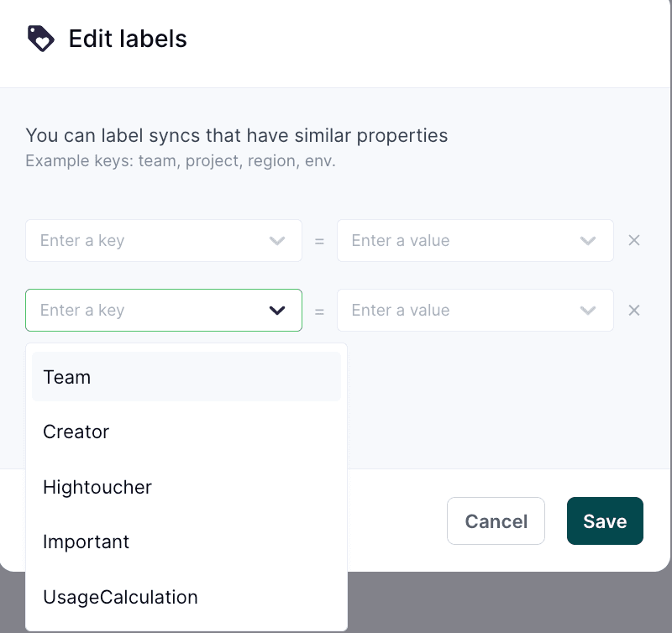Choose Hightoucher key option

[x=186, y=487]
